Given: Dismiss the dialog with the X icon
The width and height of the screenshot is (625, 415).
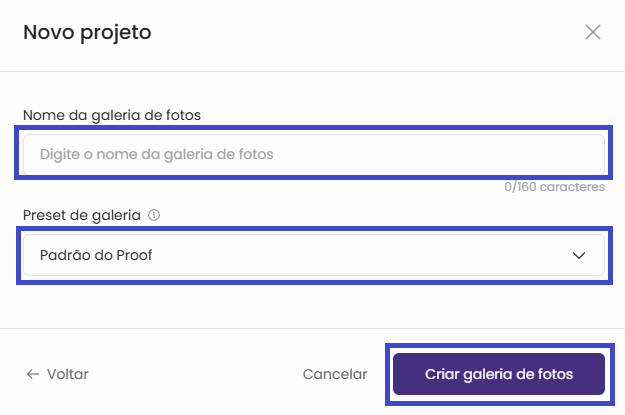Looking at the screenshot, I should [x=593, y=32].
